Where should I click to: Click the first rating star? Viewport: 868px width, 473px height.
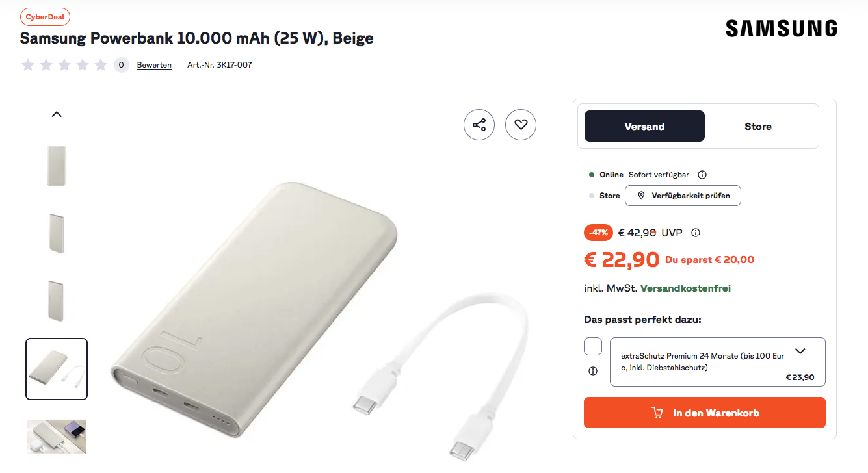tap(28, 65)
